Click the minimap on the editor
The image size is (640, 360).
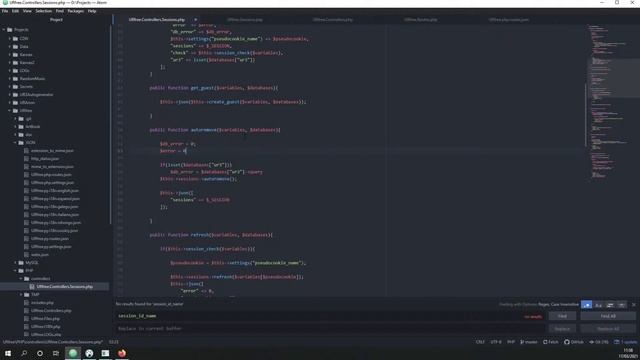tap(613, 102)
